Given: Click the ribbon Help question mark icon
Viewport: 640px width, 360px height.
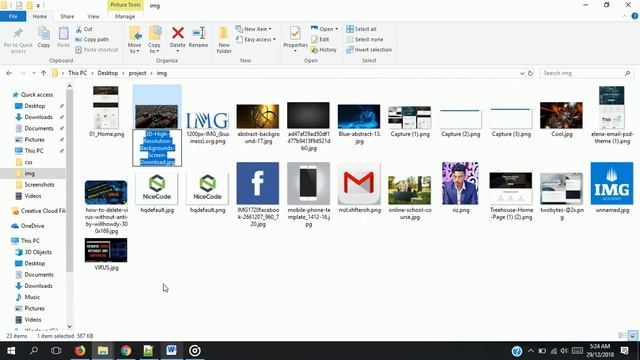Looking at the screenshot, I should coord(635,16).
